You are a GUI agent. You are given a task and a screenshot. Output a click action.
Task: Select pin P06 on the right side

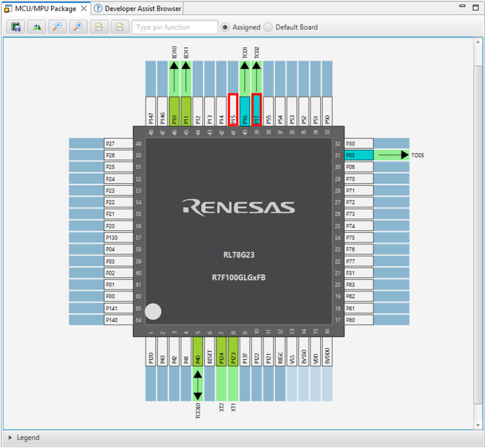pos(359,167)
